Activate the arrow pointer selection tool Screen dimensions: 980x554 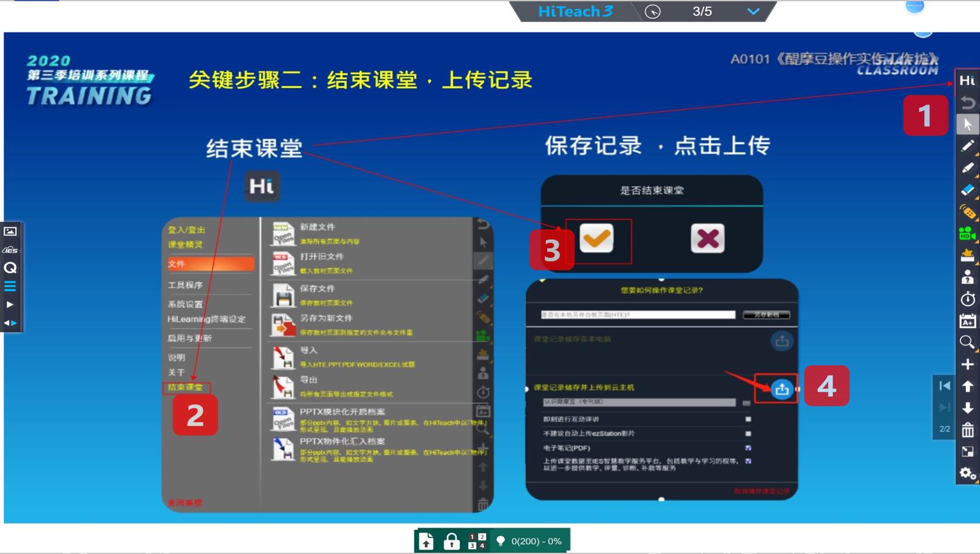967,124
